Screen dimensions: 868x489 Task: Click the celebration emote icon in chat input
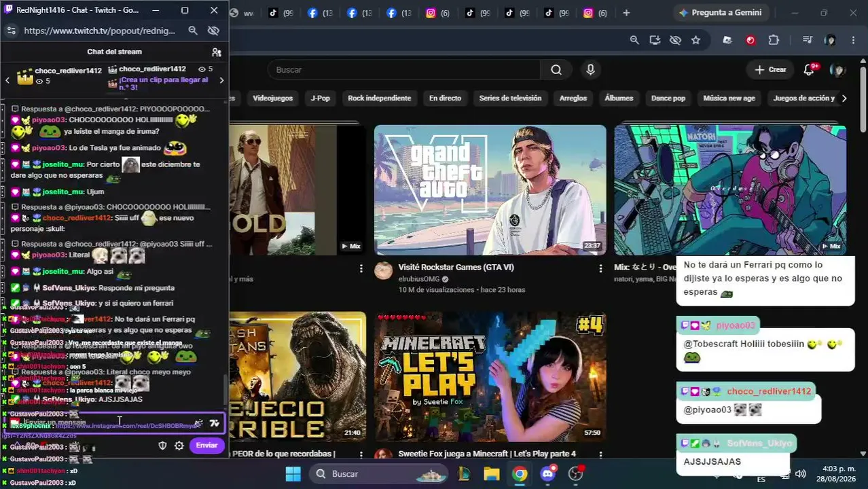(198, 422)
